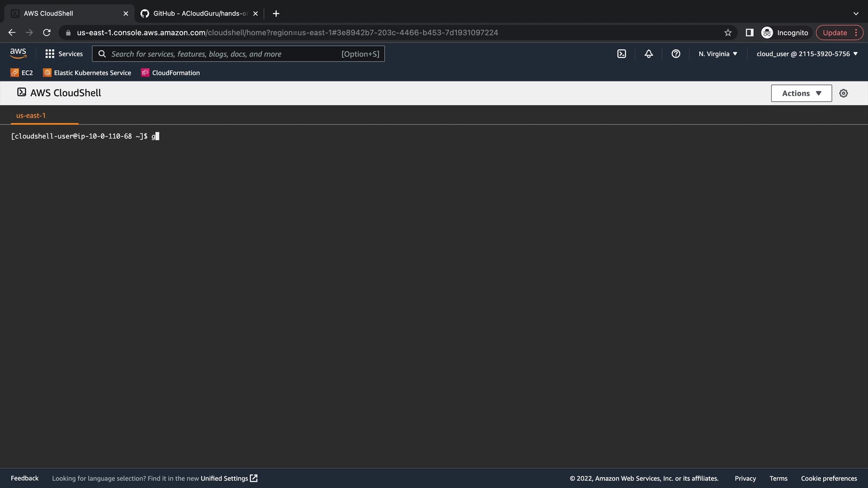
Task: Open EC2 favorite shortcut
Action: coord(22,73)
